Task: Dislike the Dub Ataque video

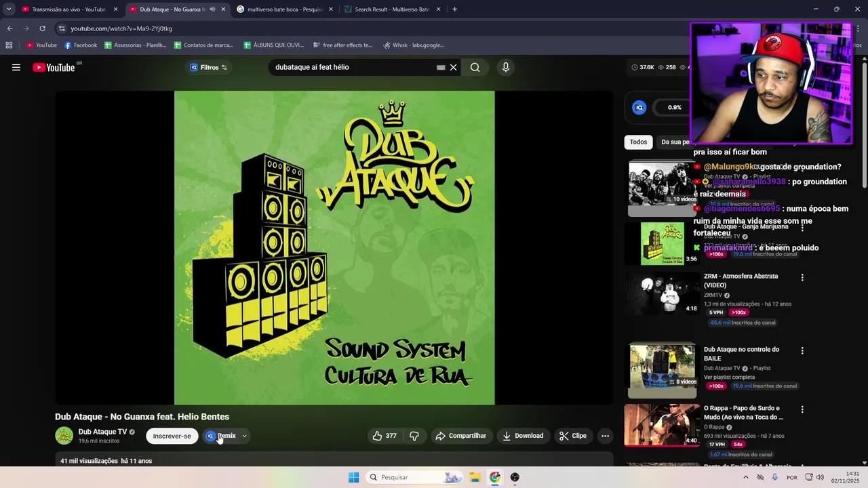Action: (414, 436)
